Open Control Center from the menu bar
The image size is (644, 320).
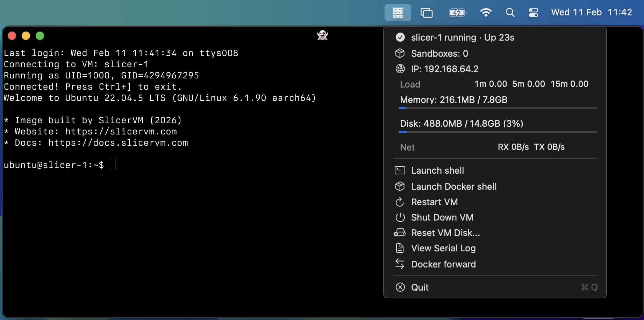534,12
